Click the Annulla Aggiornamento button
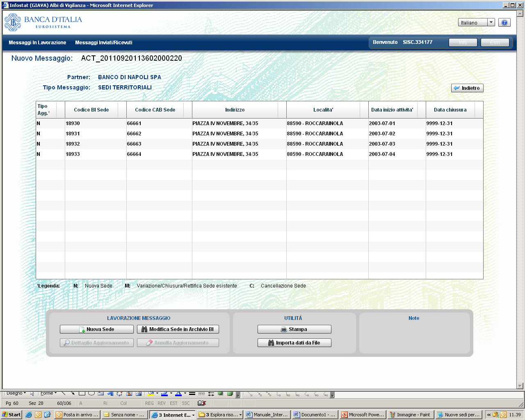The image size is (525, 420). [x=178, y=343]
